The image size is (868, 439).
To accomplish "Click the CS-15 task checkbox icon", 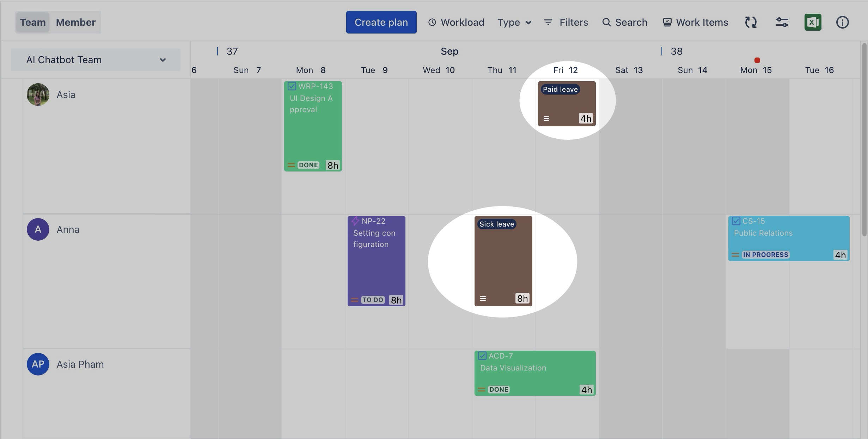I will pyautogui.click(x=736, y=221).
